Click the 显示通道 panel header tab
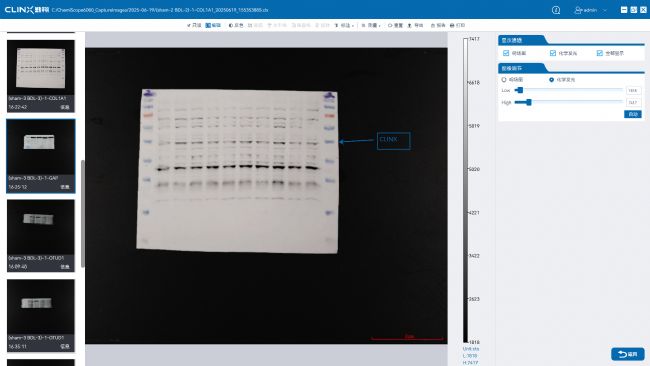 [x=521, y=40]
